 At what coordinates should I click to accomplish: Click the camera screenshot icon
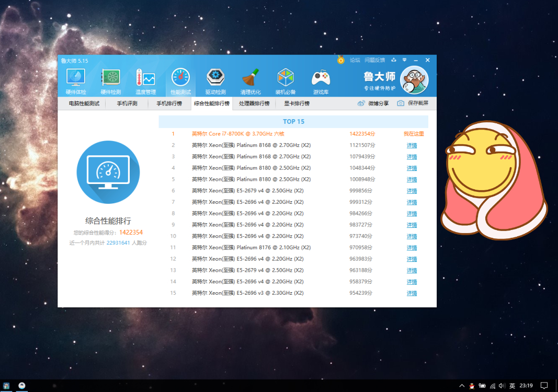pos(401,103)
